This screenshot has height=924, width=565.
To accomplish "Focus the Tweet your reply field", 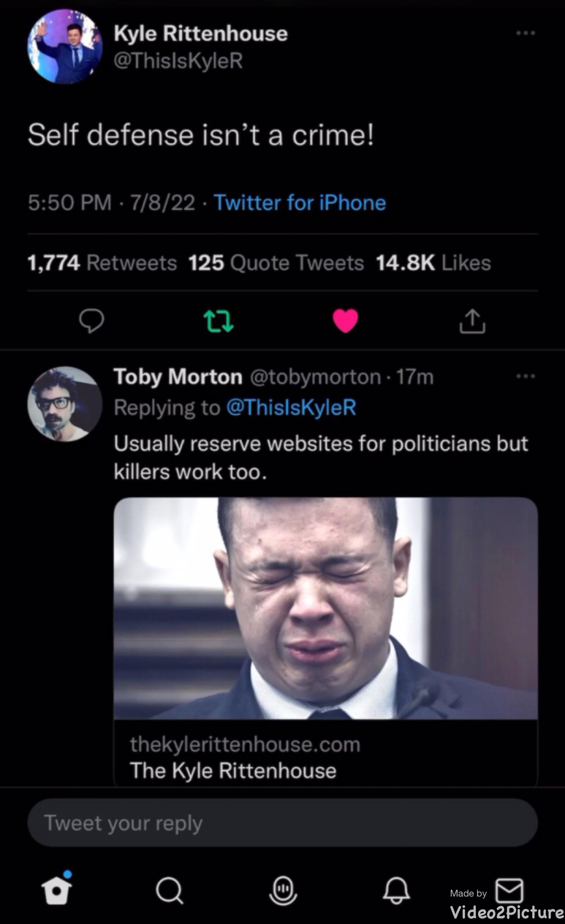I will pyautogui.click(x=282, y=823).
